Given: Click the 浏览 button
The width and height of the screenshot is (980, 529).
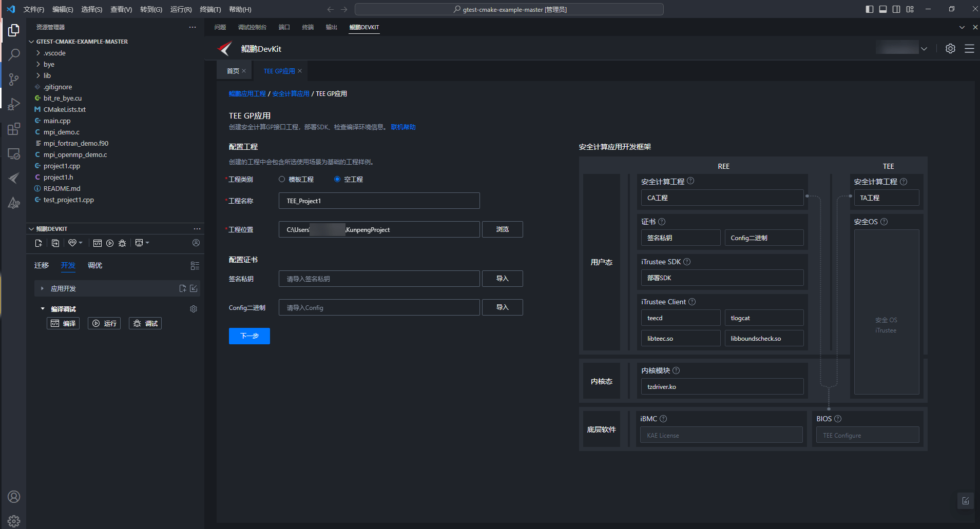Looking at the screenshot, I should [x=503, y=229].
